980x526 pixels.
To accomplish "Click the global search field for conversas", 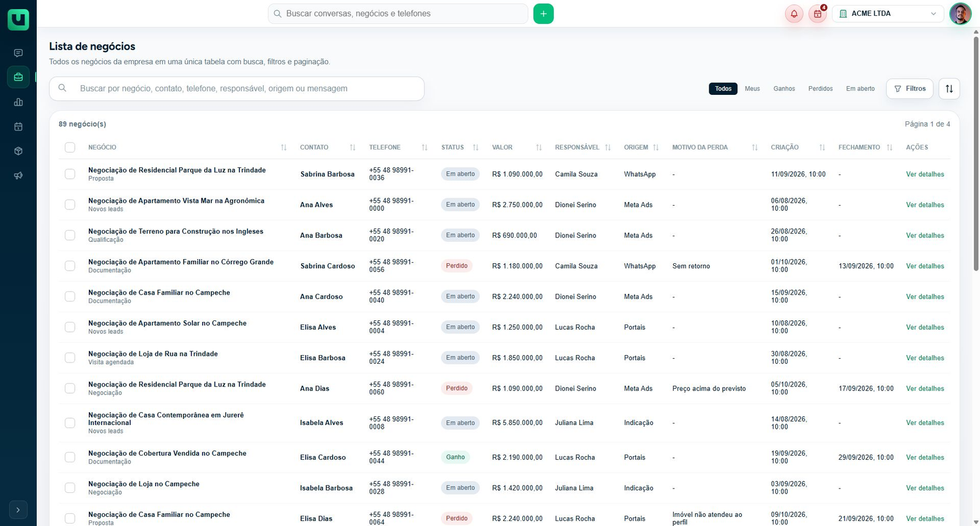I will point(398,13).
